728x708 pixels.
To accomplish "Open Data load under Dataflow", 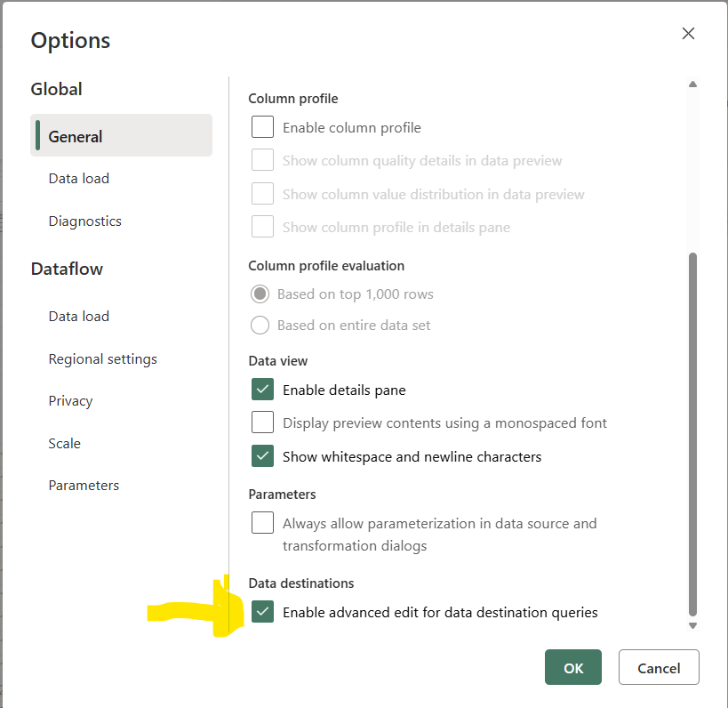I will coord(79,317).
